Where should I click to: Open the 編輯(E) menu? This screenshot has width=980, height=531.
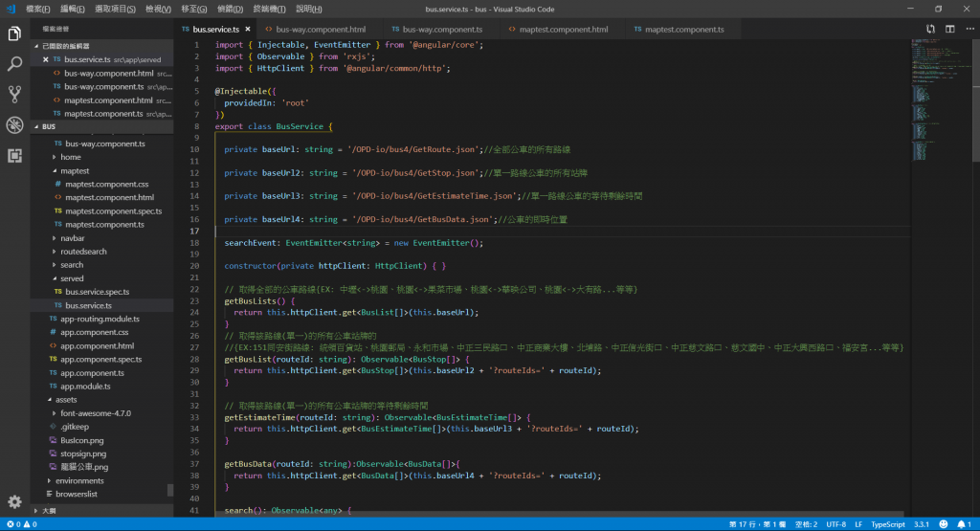click(72, 9)
